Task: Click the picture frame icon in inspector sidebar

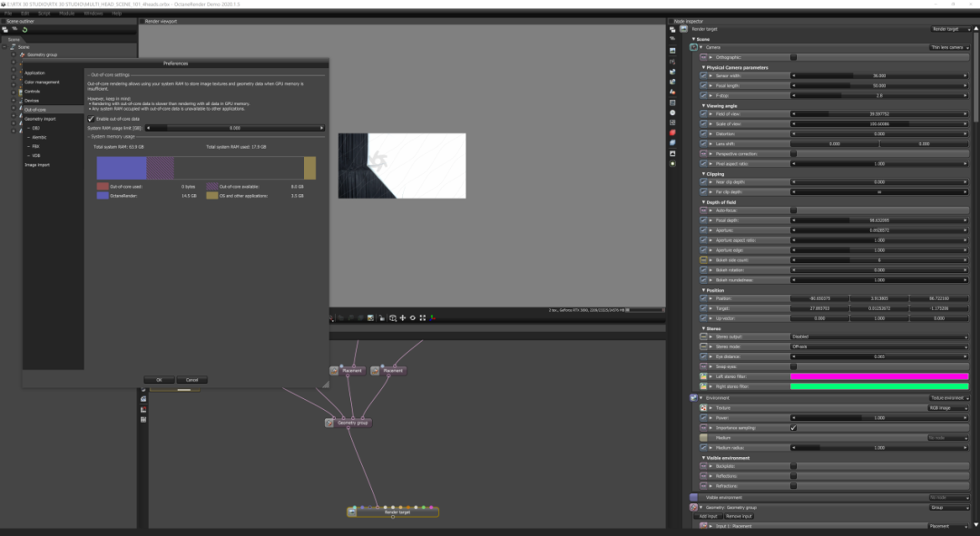Action: click(x=672, y=153)
